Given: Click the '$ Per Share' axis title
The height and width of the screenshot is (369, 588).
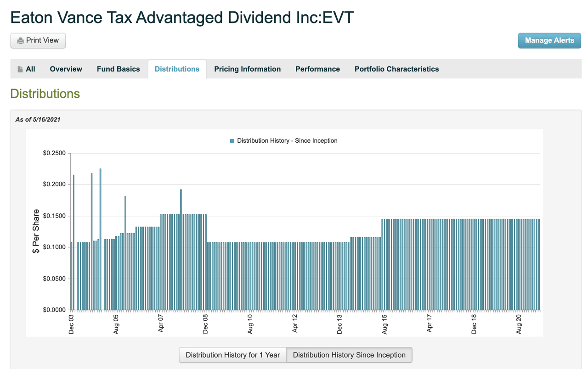Looking at the screenshot, I should [36, 232].
